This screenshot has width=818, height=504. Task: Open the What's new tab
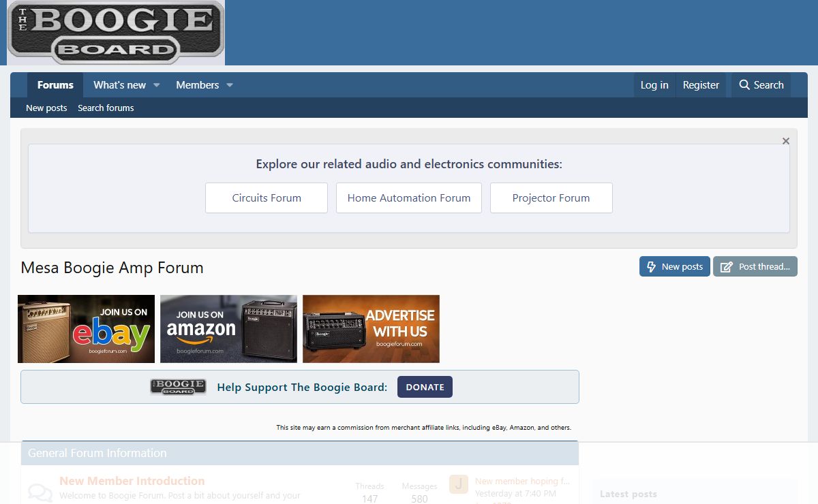119,85
